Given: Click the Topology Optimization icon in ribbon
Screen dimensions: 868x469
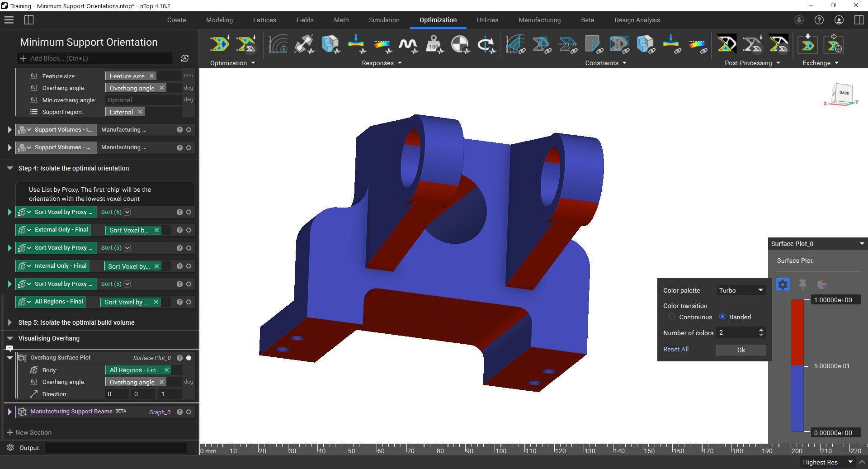Looking at the screenshot, I should [220, 44].
